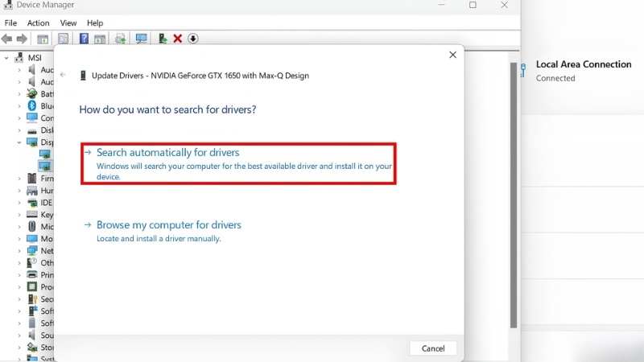Viewport: 644px width, 362px height.
Task: Select the Local Area Connection entry
Action: [x=582, y=71]
